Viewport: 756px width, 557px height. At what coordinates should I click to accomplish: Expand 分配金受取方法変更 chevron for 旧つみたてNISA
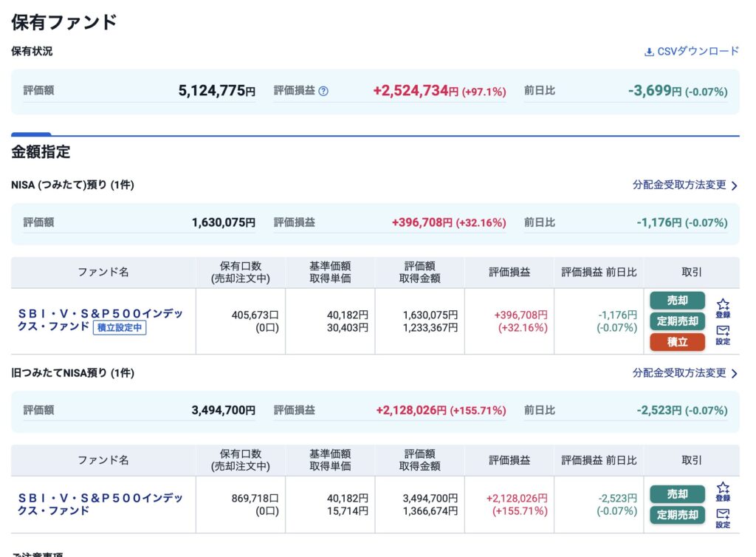[734, 374]
